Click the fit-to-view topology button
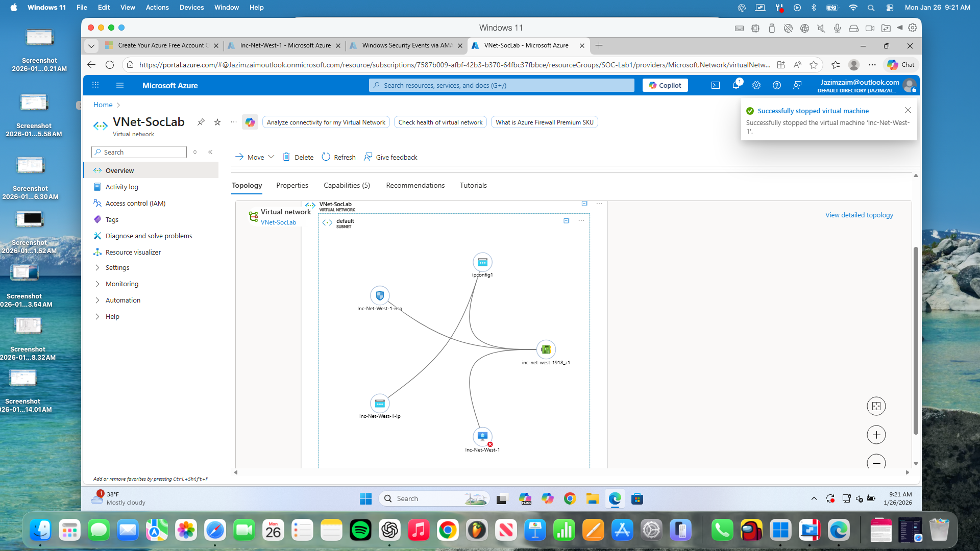This screenshot has height=551, width=980. 876,406
